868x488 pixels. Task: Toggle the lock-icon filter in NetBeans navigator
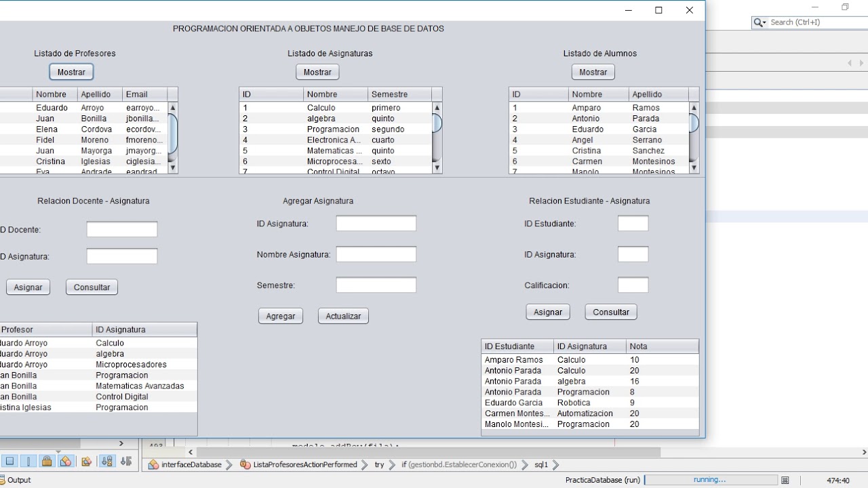click(47, 462)
